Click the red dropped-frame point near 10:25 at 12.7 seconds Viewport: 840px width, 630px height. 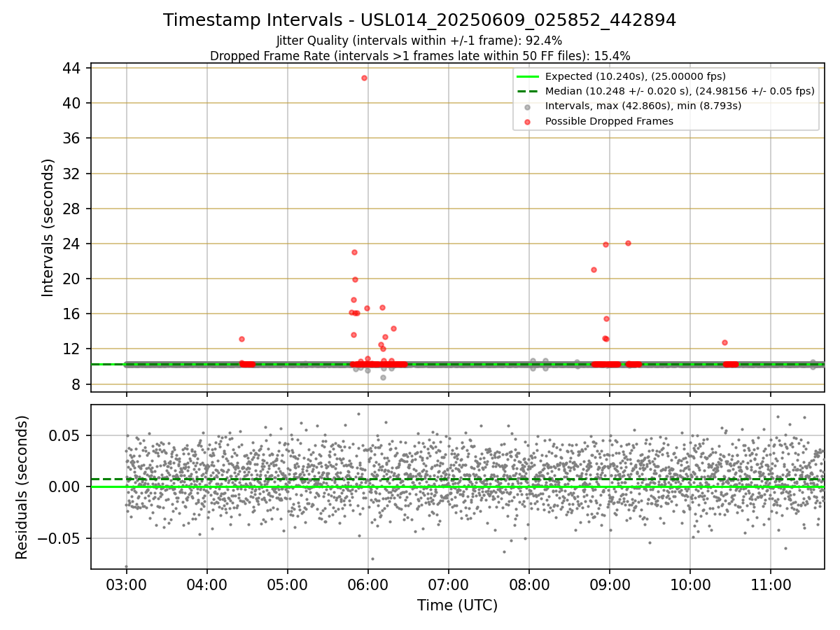[x=724, y=342]
